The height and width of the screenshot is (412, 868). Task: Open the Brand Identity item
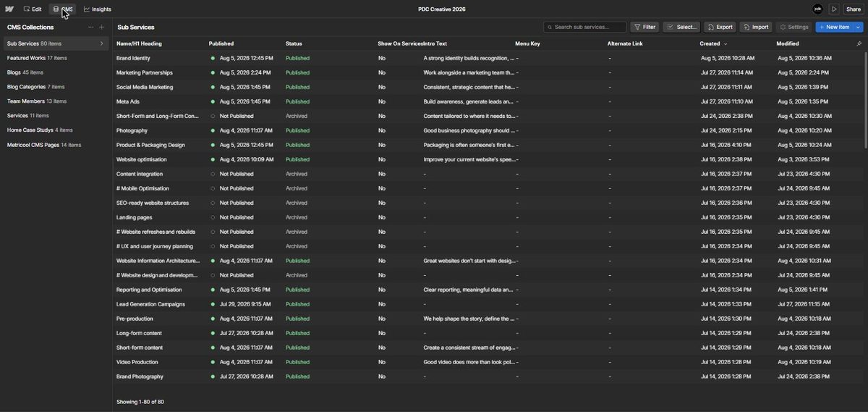133,58
